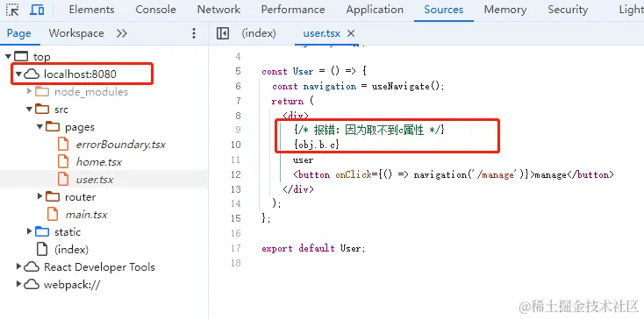Screen dimensions: 644x319
Task: Expand the node_modules folder arrow
Action: [x=29, y=91]
